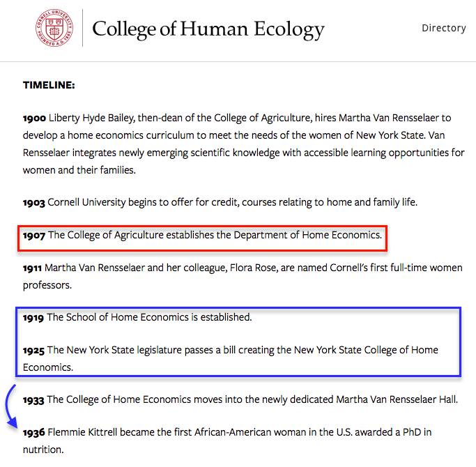This screenshot has height=467, width=476.
Task: Click the 1907 year in the red box
Action: pyautogui.click(x=34, y=235)
